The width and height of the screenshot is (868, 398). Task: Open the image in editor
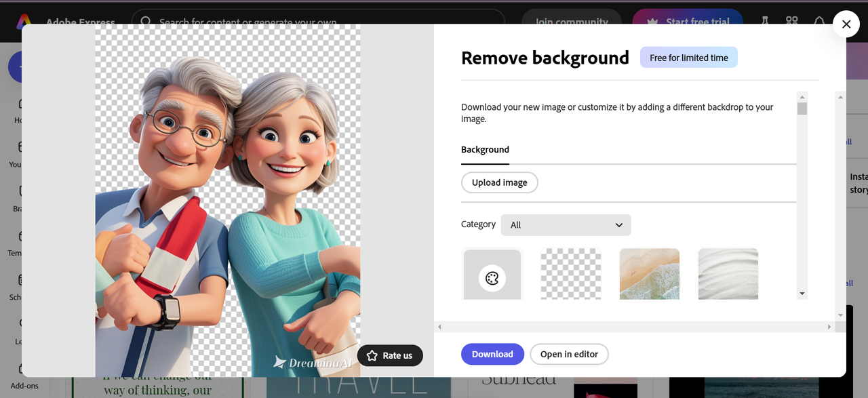[569, 354]
